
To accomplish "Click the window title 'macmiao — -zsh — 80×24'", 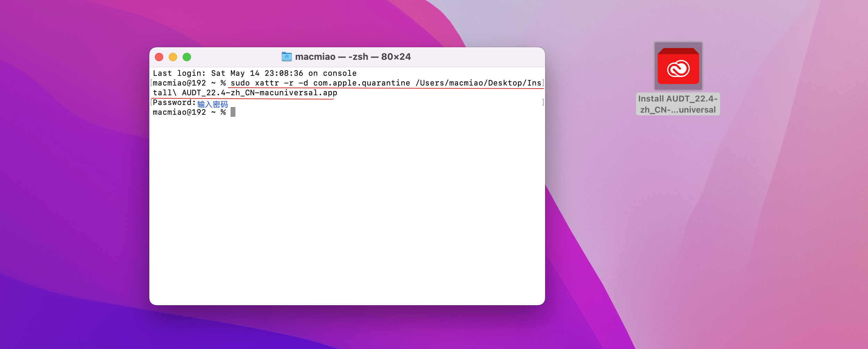I will (x=353, y=57).
